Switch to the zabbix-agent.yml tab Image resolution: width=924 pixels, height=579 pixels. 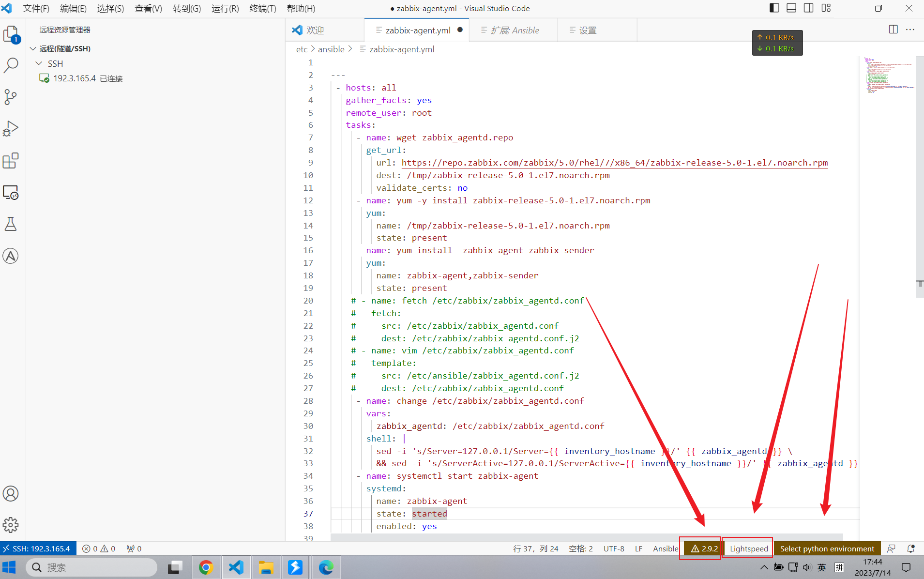(416, 30)
